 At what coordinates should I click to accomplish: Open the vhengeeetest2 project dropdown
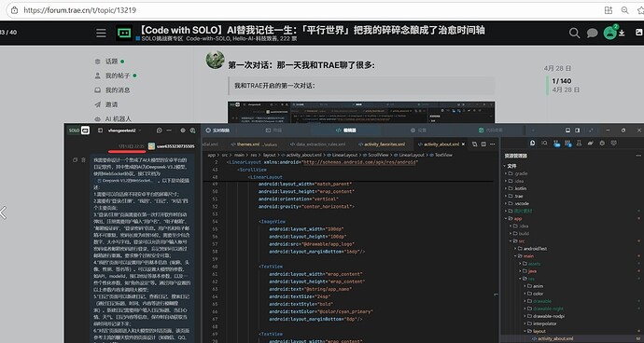(x=124, y=130)
